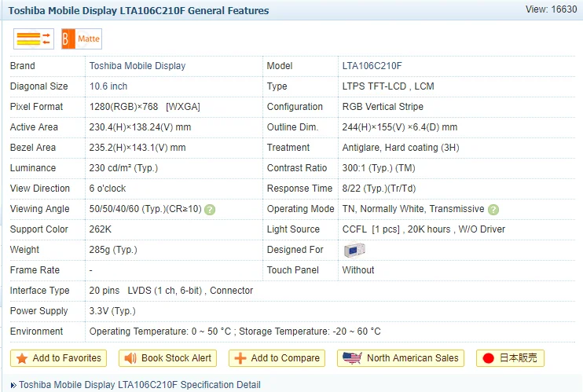Open North American Sales button

401,358
